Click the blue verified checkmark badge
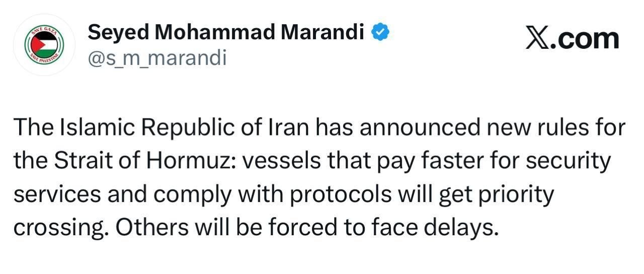This screenshot has height=274, width=644. click(x=380, y=34)
